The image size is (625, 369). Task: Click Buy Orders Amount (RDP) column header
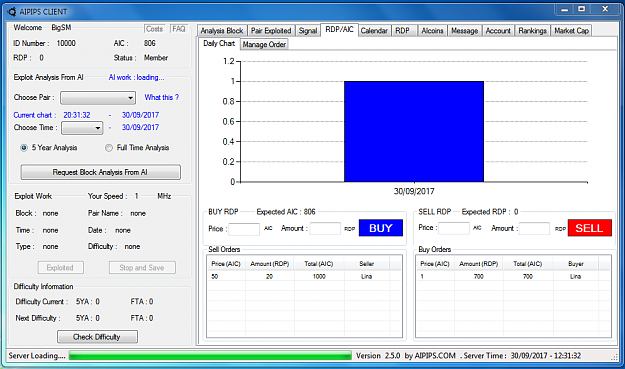point(478,264)
